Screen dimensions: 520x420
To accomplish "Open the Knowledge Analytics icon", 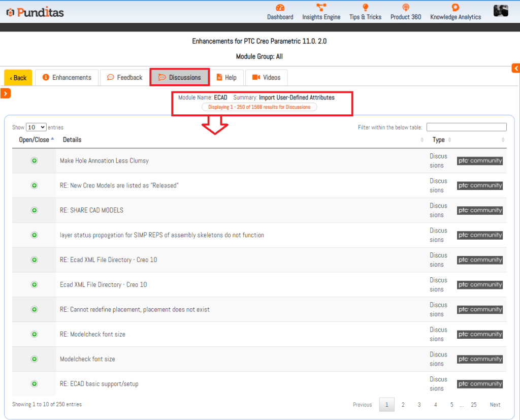I will (x=455, y=8).
